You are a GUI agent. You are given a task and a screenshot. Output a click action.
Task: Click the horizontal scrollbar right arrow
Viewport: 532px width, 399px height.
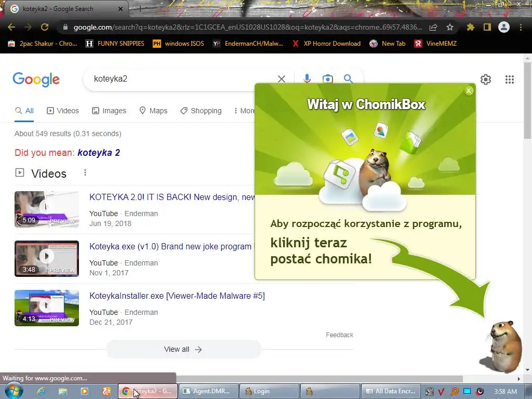tap(519, 379)
